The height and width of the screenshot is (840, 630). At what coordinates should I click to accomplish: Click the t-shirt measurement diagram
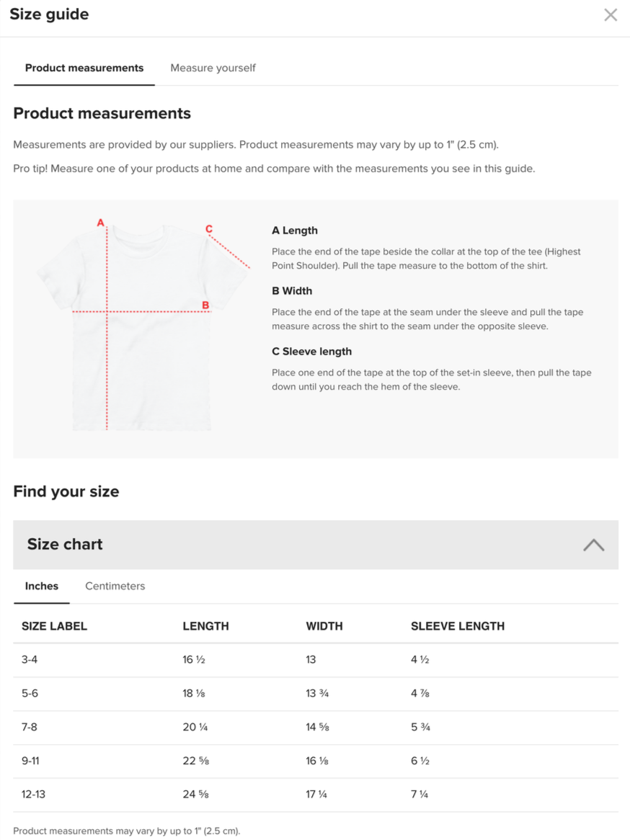143,325
